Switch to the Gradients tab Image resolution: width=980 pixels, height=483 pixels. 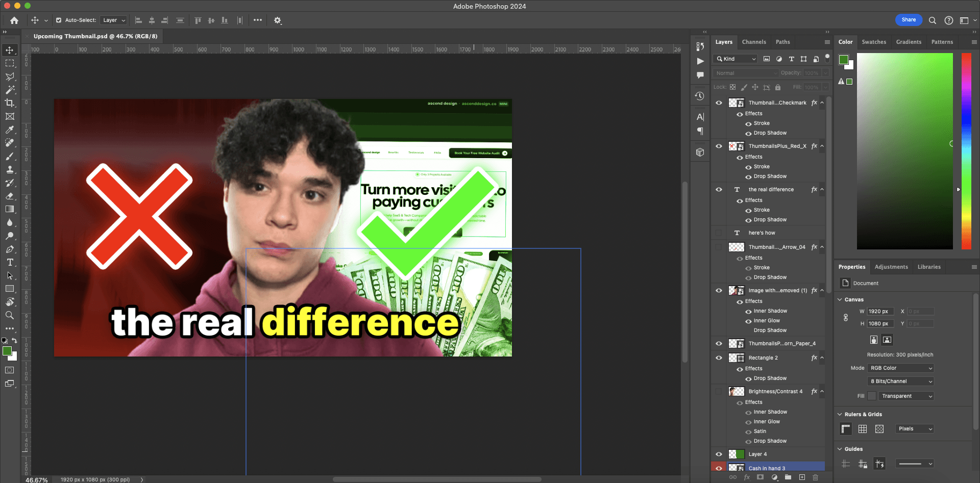[909, 42]
